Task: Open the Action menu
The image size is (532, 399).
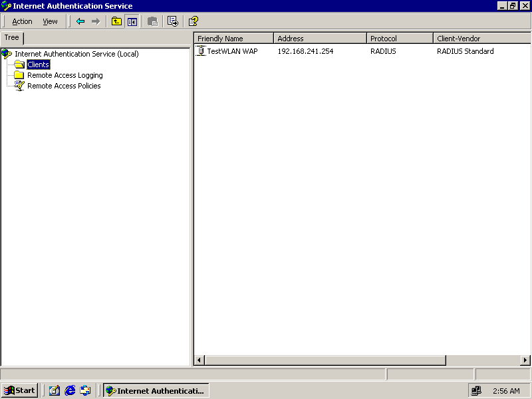Action: click(x=22, y=21)
